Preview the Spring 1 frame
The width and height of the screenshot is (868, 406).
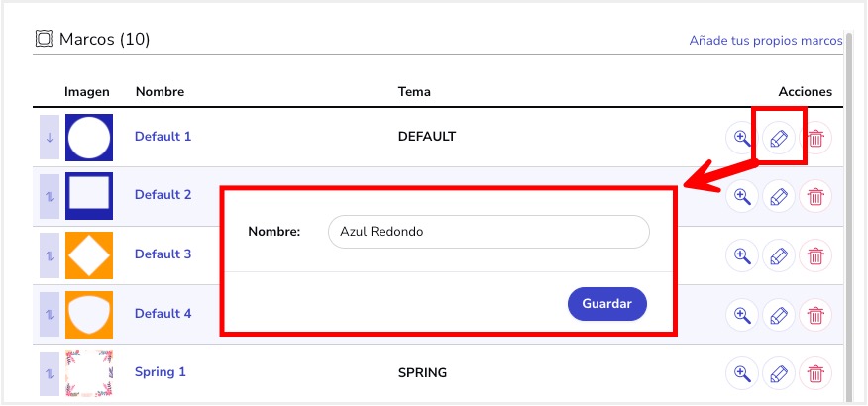742,373
